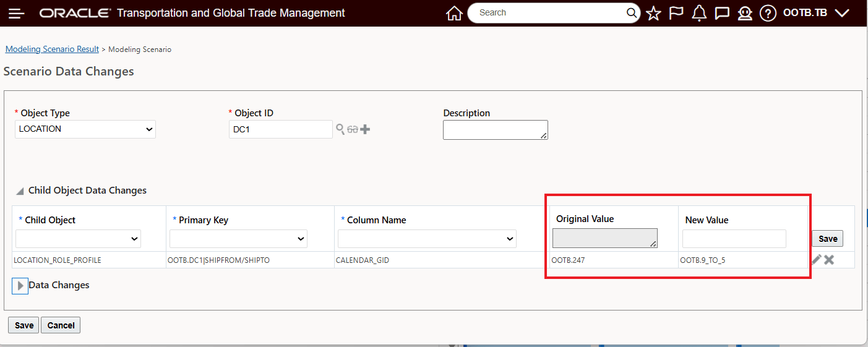Follow the Modeling Scenario Result breadcrumb link

click(52, 49)
